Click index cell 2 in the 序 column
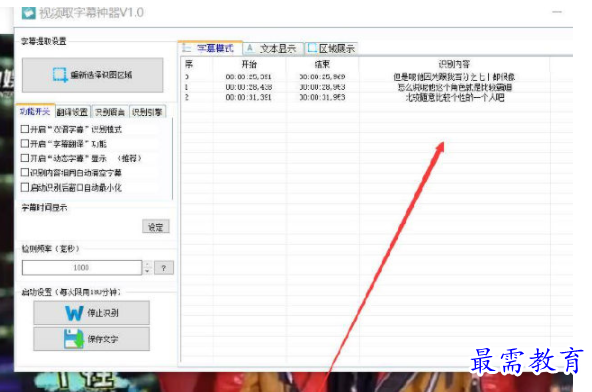The image size is (592, 392). click(x=187, y=97)
